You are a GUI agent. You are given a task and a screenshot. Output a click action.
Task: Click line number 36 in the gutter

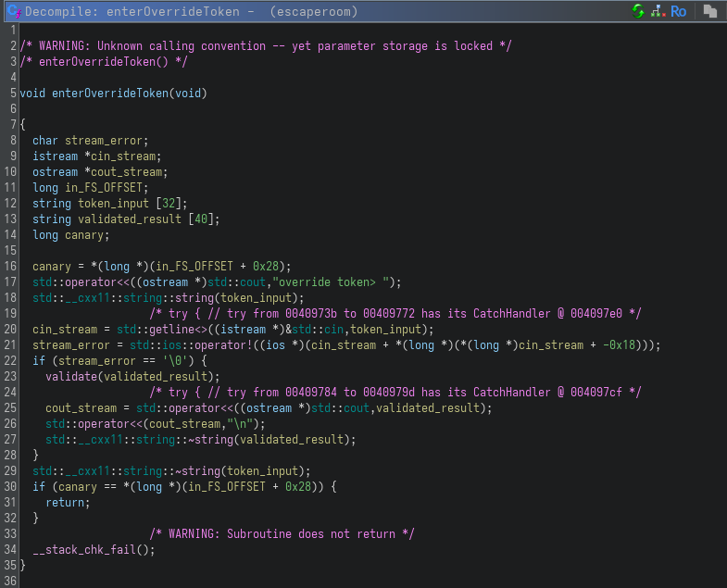coord(10,581)
